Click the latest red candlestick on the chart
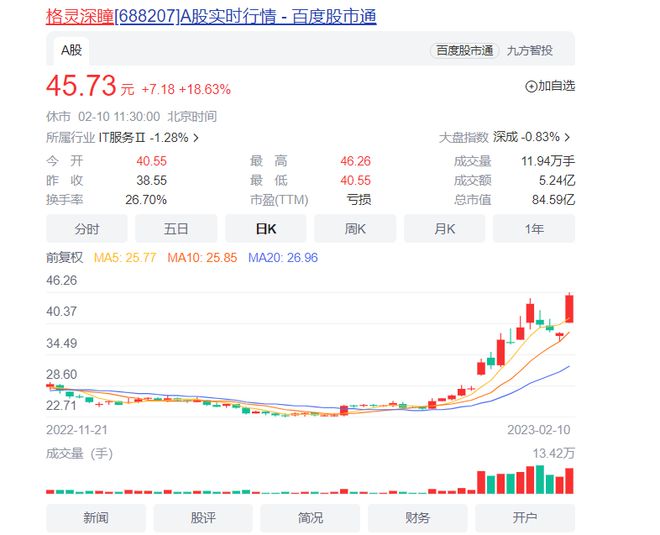The height and width of the screenshot is (535, 660). pyautogui.click(x=570, y=309)
